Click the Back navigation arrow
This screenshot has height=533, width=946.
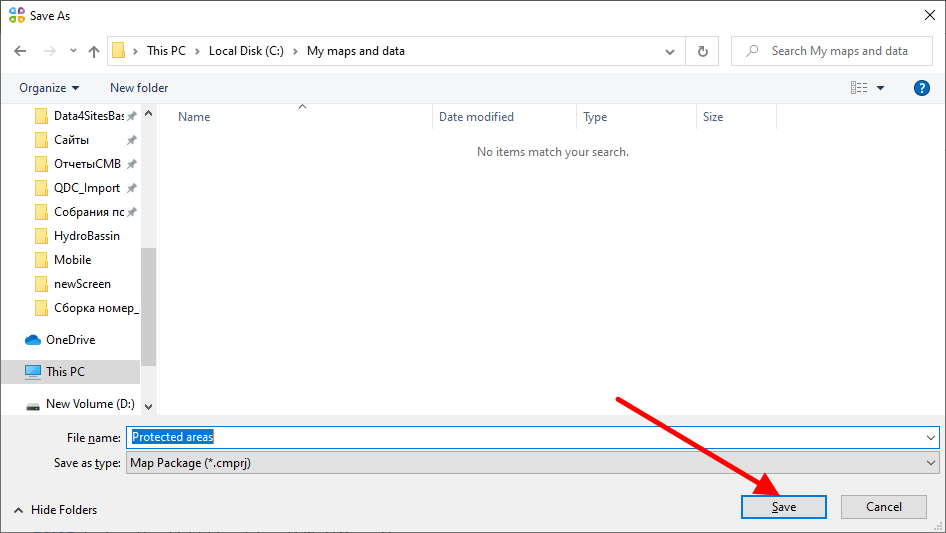[20, 51]
